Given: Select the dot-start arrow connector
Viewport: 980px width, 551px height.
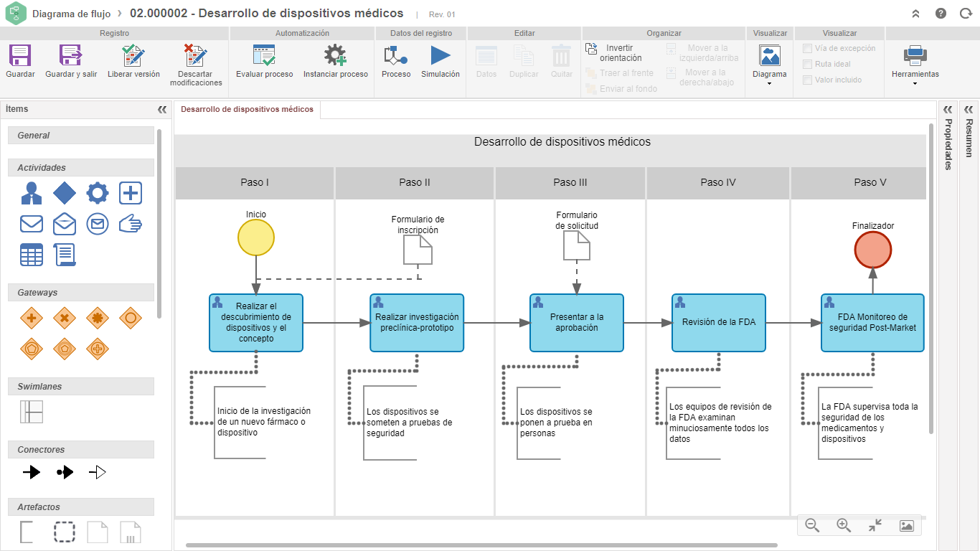Looking at the screenshot, I should (65, 472).
